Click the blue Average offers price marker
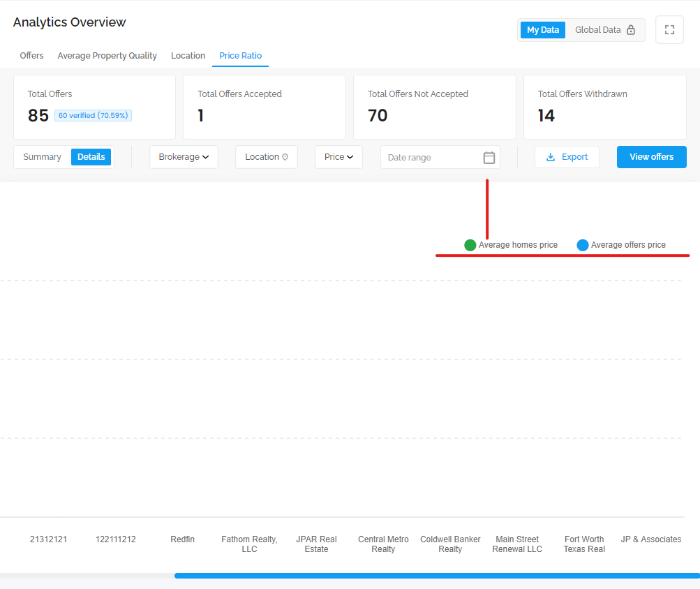Viewport: 700px width, 589px height. click(x=582, y=245)
